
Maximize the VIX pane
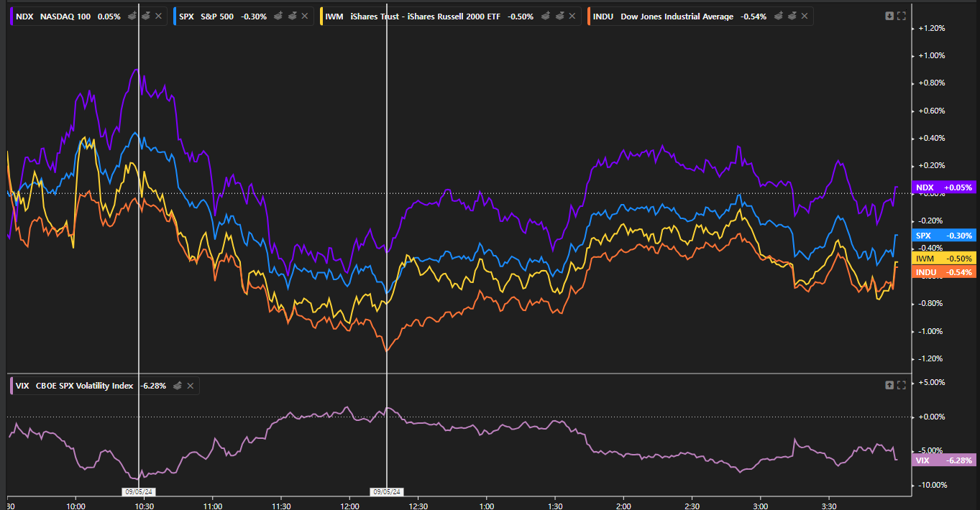(902, 385)
